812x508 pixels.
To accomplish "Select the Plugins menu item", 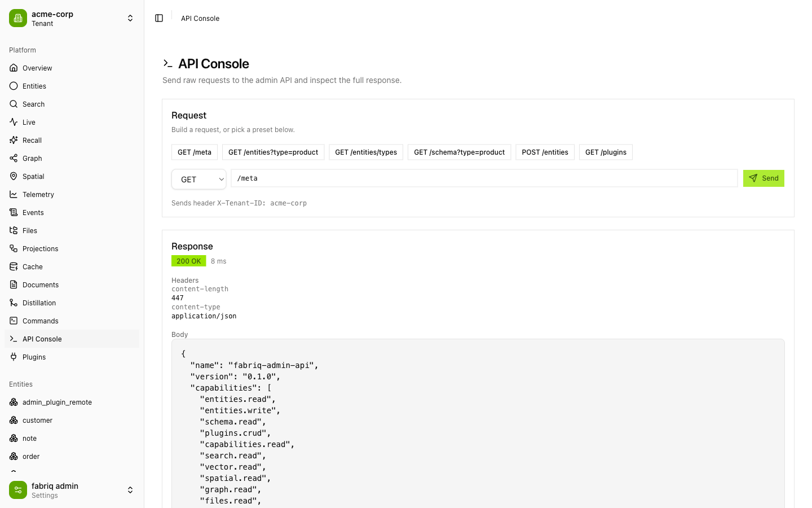I will point(72,357).
